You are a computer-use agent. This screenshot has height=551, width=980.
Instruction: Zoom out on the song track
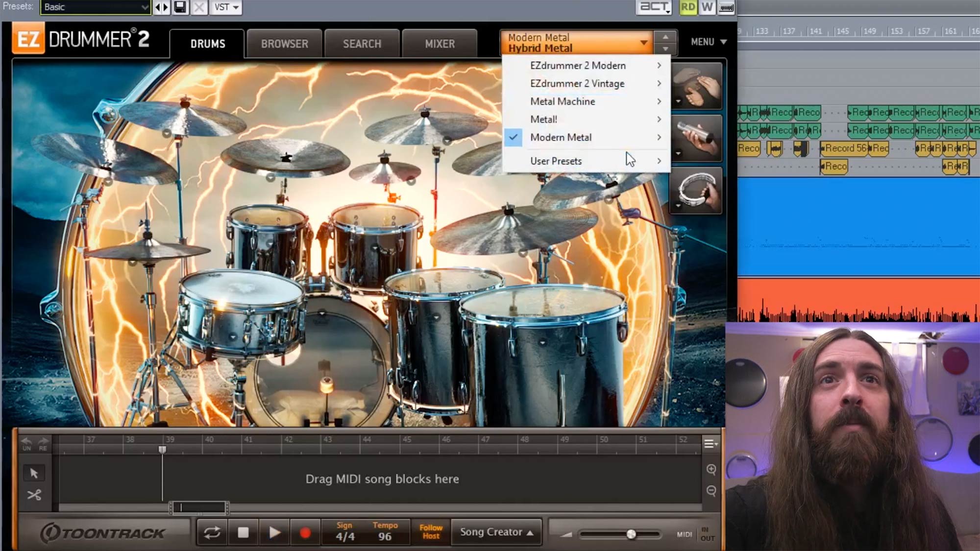(711, 491)
